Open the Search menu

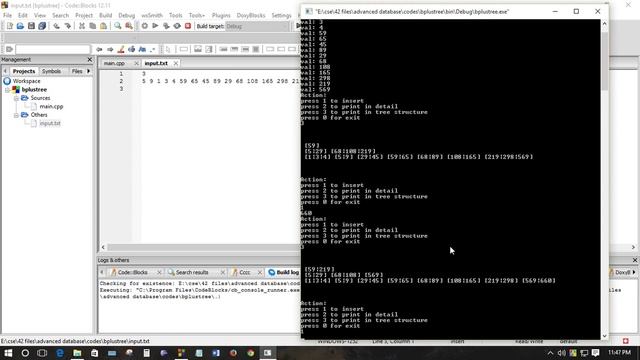point(60,15)
